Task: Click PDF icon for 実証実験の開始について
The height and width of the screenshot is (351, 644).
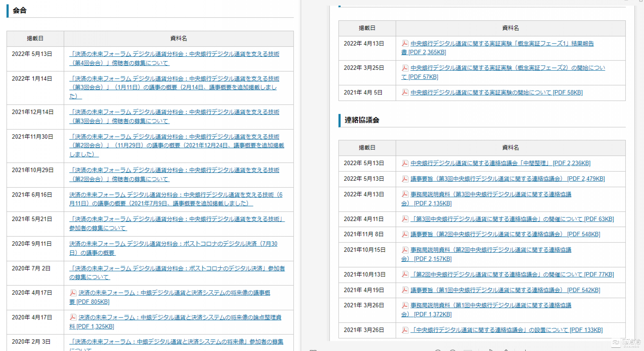Action: 405,93
